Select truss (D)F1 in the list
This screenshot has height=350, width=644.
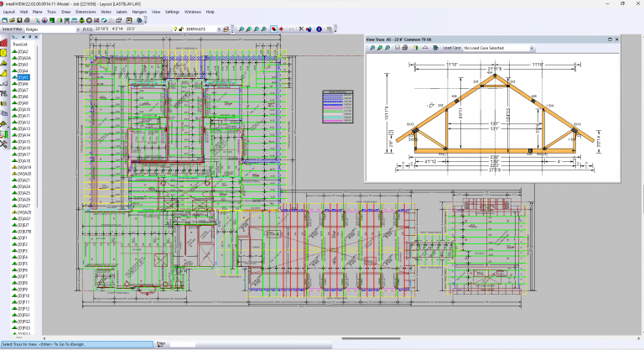click(x=20, y=238)
